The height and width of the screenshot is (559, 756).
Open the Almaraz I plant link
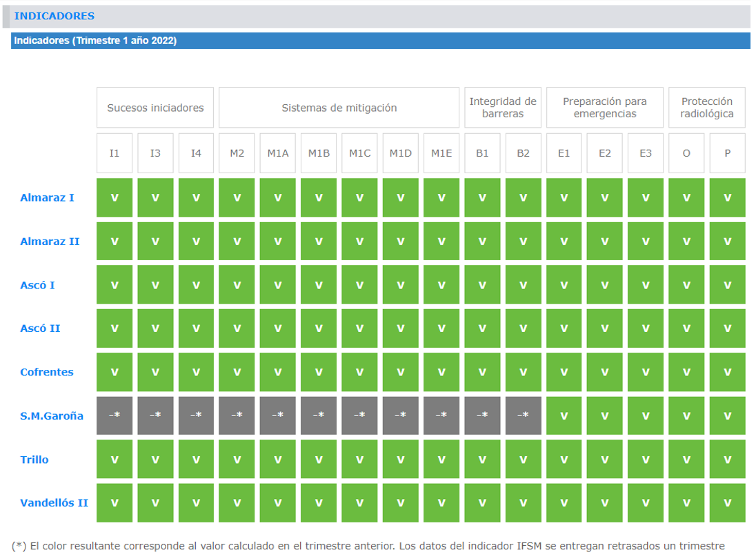pyautogui.click(x=47, y=198)
